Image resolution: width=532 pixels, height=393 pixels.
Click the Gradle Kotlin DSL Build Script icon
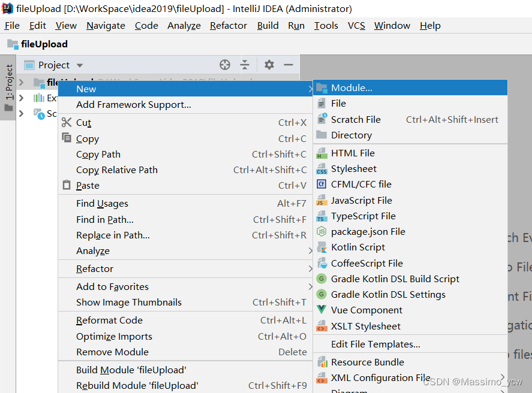(321, 279)
